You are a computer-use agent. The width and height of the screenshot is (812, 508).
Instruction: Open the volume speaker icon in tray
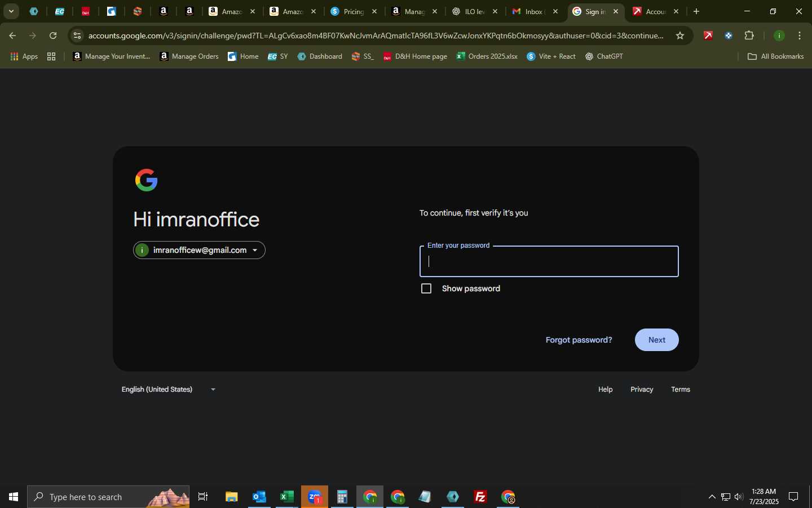[739, 497]
